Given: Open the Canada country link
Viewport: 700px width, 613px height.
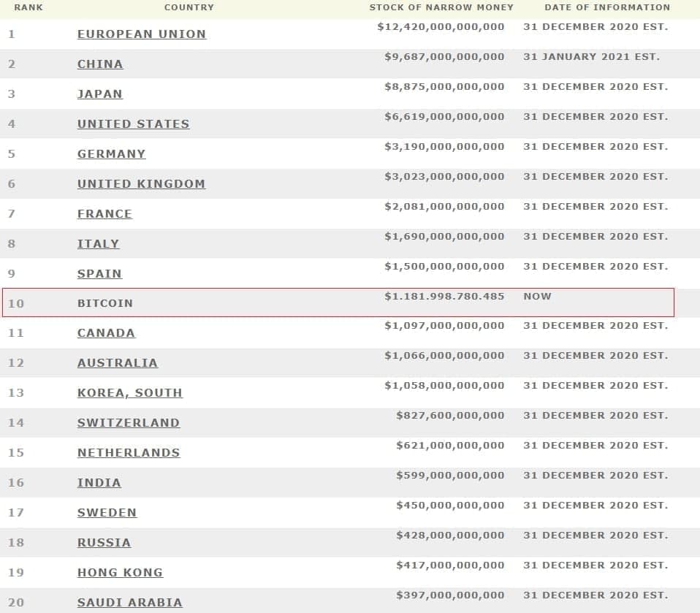Looking at the screenshot, I should [106, 333].
